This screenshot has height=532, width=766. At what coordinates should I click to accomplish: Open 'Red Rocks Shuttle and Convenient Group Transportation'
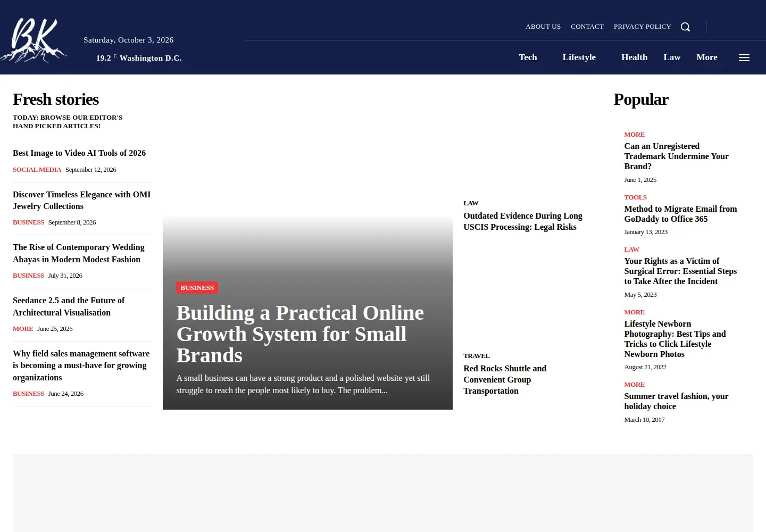(505, 380)
